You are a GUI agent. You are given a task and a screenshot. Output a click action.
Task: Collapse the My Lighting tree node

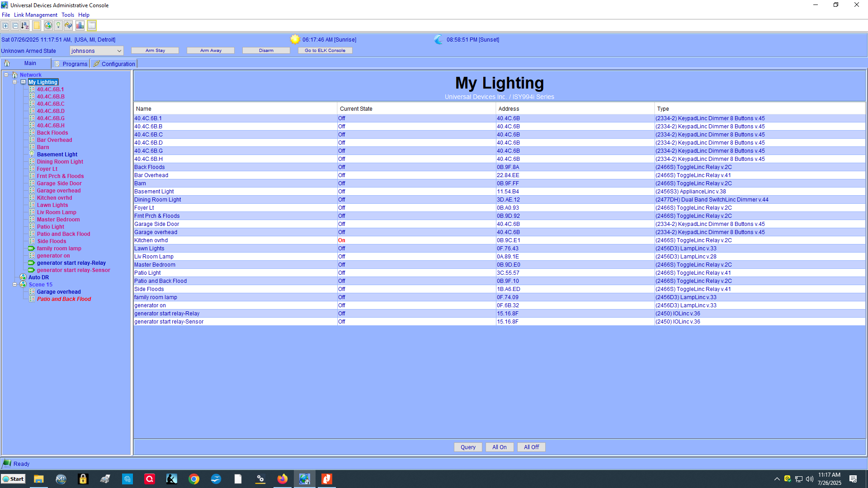[x=14, y=82]
